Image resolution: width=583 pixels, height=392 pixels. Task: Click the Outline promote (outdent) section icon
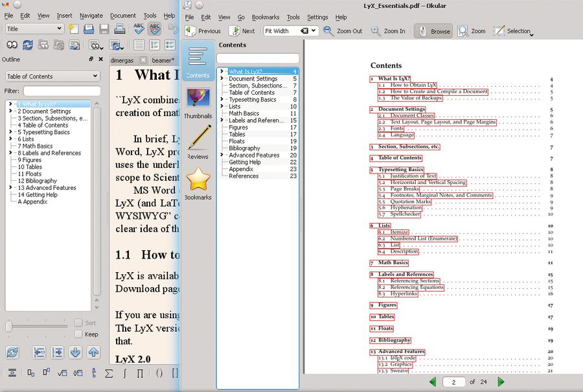coord(39,352)
